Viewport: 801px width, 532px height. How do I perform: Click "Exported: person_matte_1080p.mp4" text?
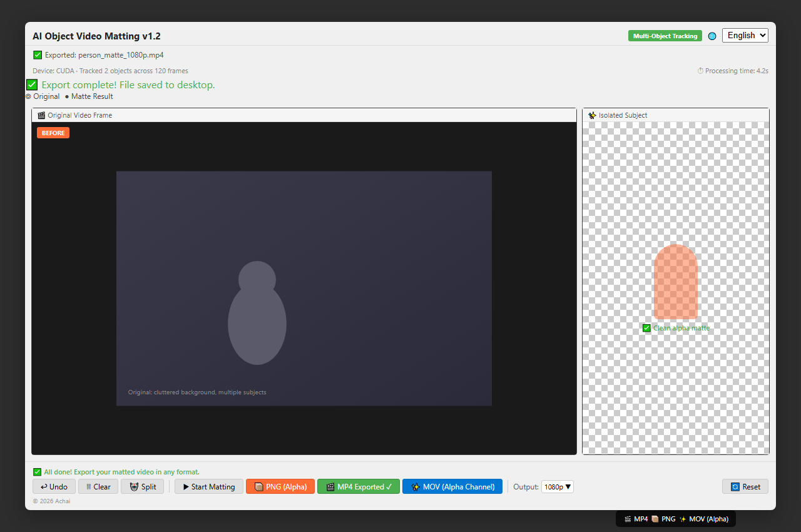(105, 55)
